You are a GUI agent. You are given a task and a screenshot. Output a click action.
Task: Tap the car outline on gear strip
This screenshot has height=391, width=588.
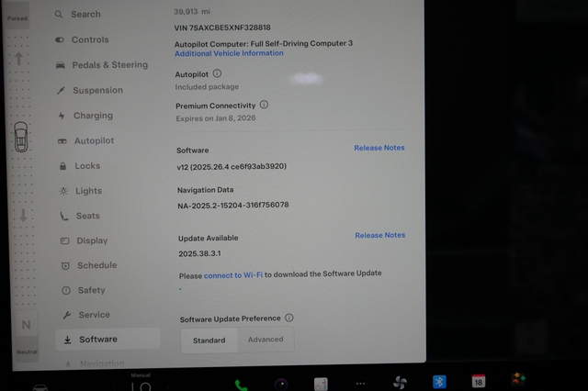pyautogui.click(x=21, y=137)
